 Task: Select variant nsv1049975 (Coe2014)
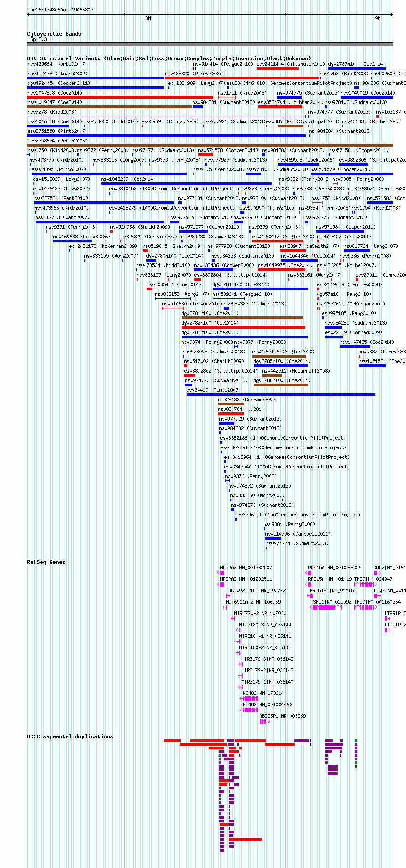[x=281, y=270]
